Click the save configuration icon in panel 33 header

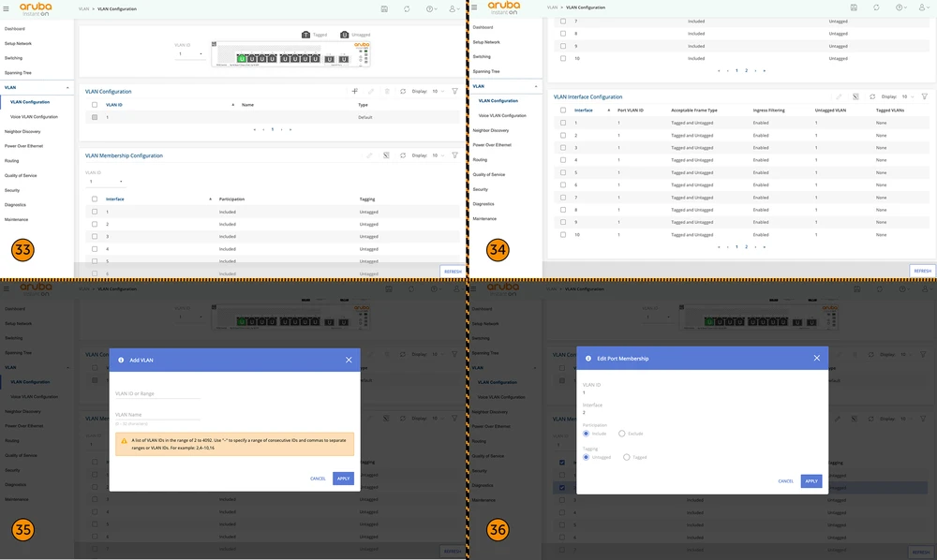(x=385, y=8)
